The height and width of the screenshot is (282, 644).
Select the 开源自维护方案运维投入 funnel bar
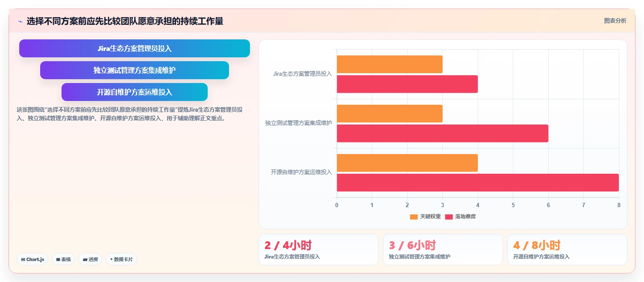pyautogui.click(x=135, y=92)
